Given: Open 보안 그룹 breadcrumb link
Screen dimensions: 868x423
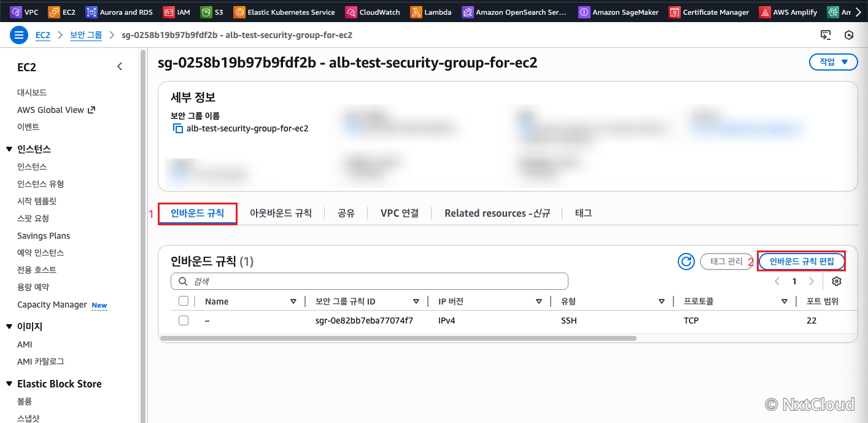Looking at the screenshot, I should point(86,35).
